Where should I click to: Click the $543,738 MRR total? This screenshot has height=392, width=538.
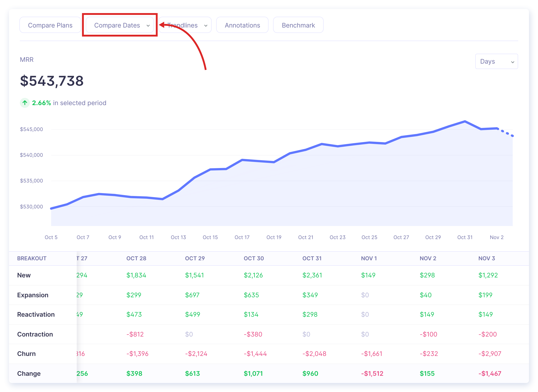pos(52,81)
